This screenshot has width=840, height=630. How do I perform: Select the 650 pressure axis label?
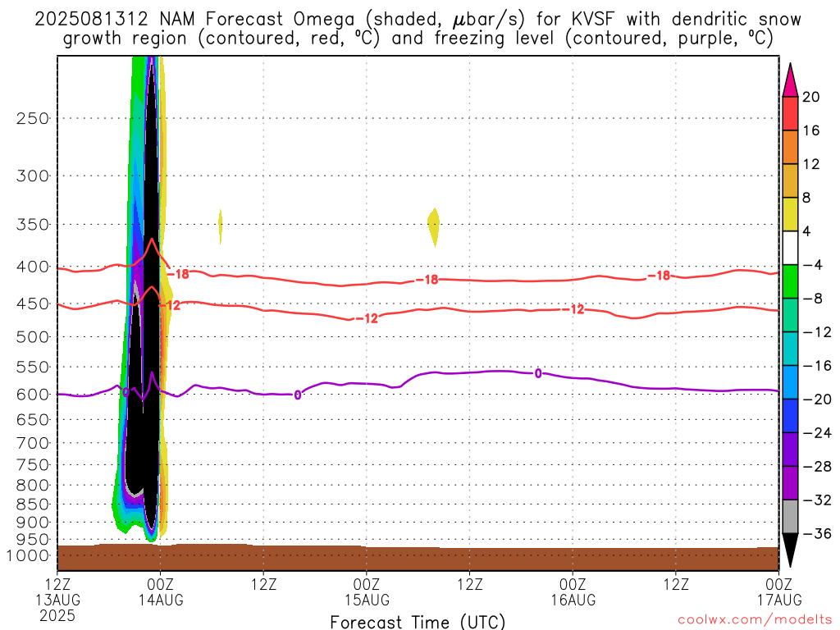point(33,420)
